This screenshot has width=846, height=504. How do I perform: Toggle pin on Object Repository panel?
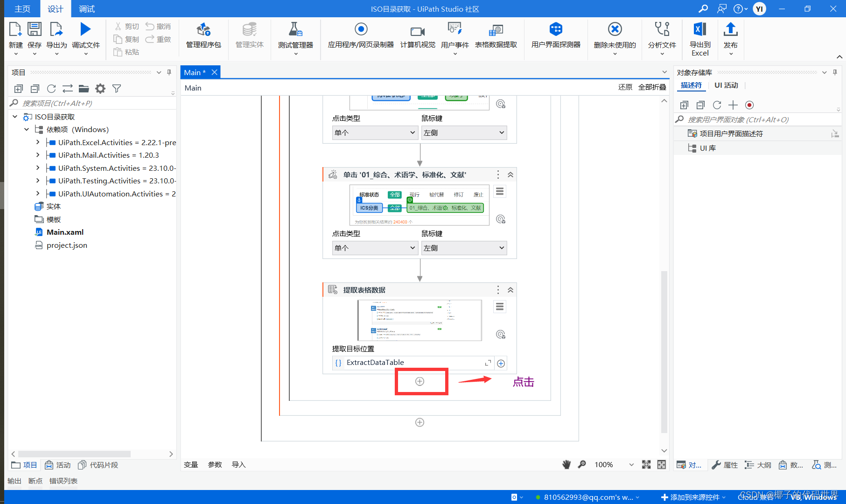coord(835,72)
